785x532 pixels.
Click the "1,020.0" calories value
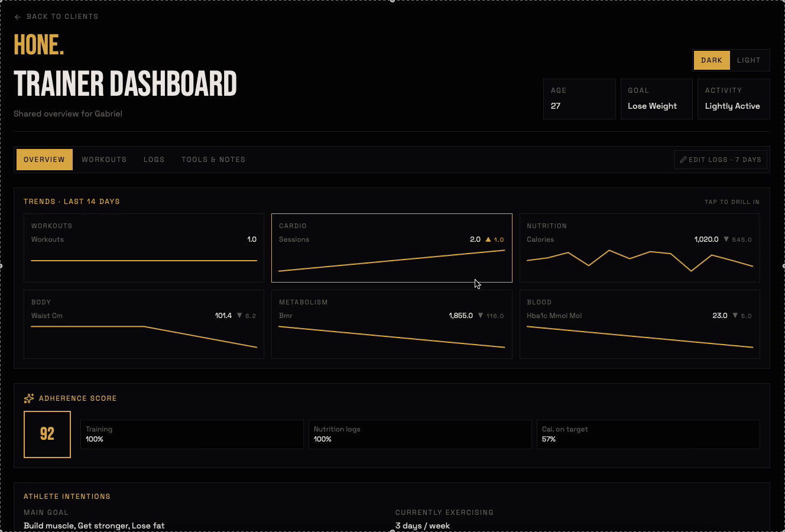tap(706, 239)
